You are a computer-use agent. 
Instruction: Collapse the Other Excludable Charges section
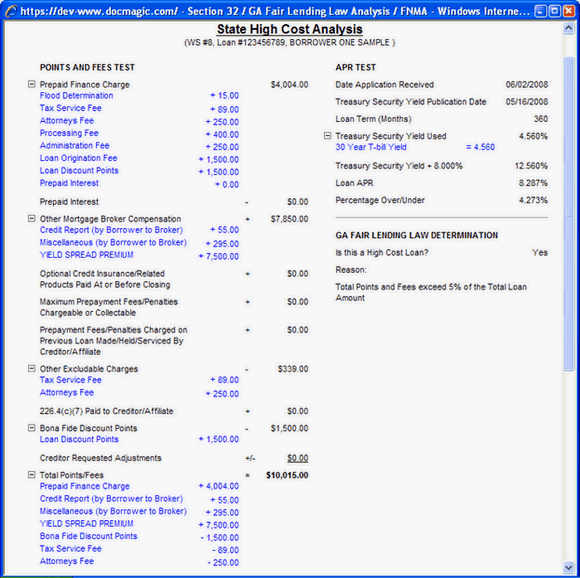(31, 369)
